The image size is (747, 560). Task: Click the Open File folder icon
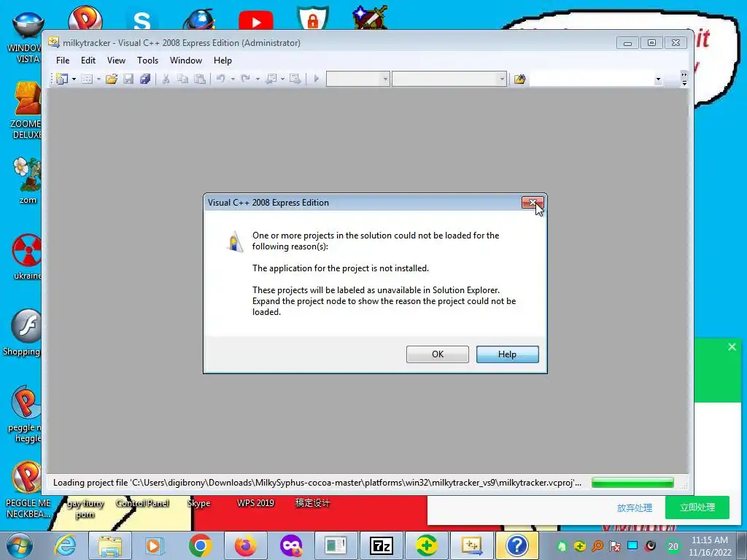(112, 79)
